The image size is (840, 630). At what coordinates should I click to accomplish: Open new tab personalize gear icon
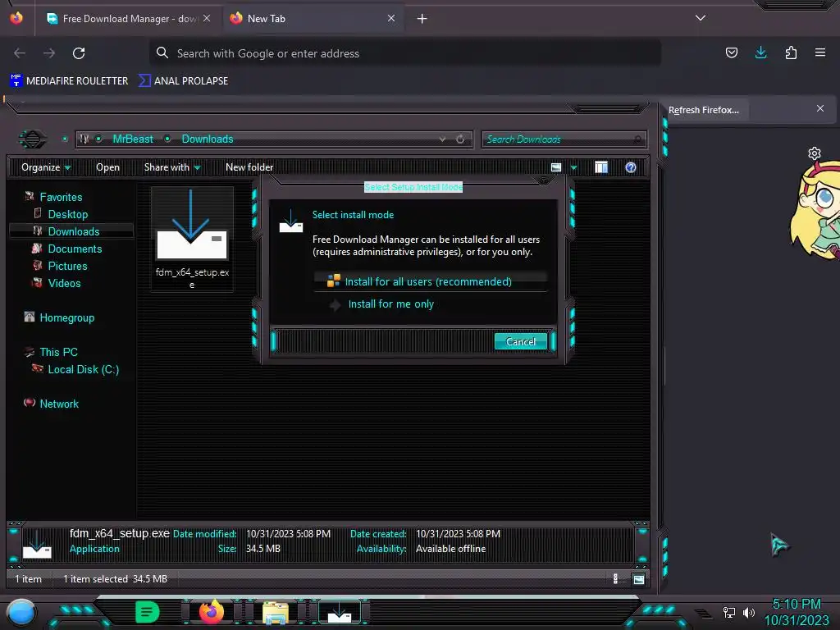click(815, 153)
